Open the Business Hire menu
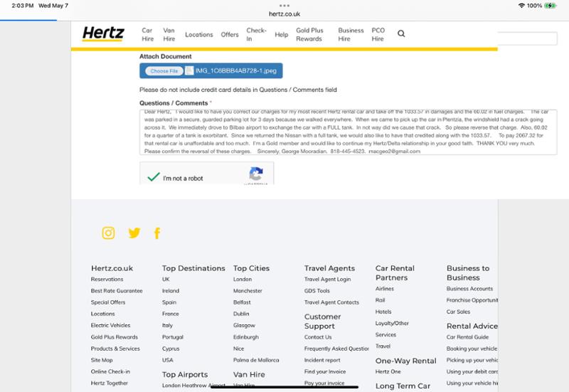The image size is (569, 392). tap(351, 34)
